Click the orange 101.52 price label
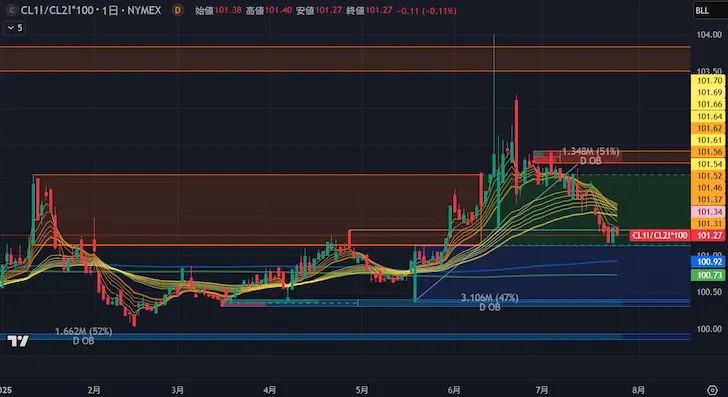This screenshot has height=397, width=728. coord(708,176)
